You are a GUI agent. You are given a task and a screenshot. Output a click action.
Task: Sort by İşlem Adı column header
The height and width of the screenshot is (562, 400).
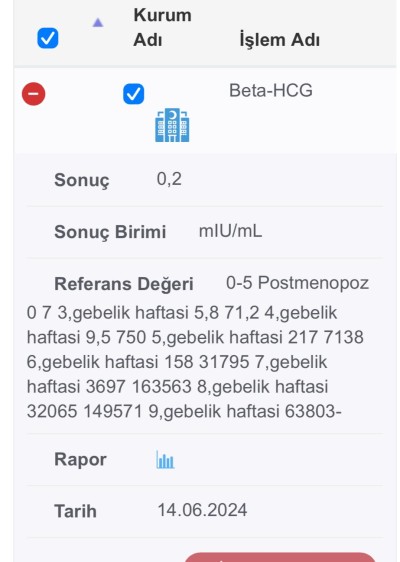[280, 39]
